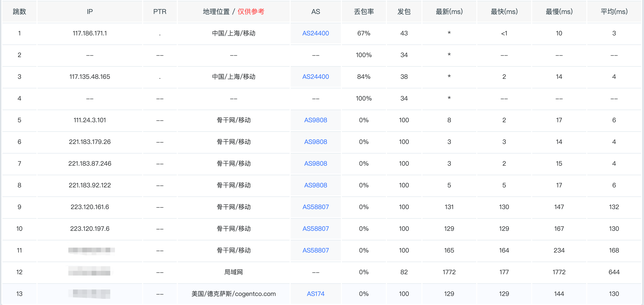644x305 pixels.
Task: Click the 平均(ms) column header
Action: [x=614, y=12]
